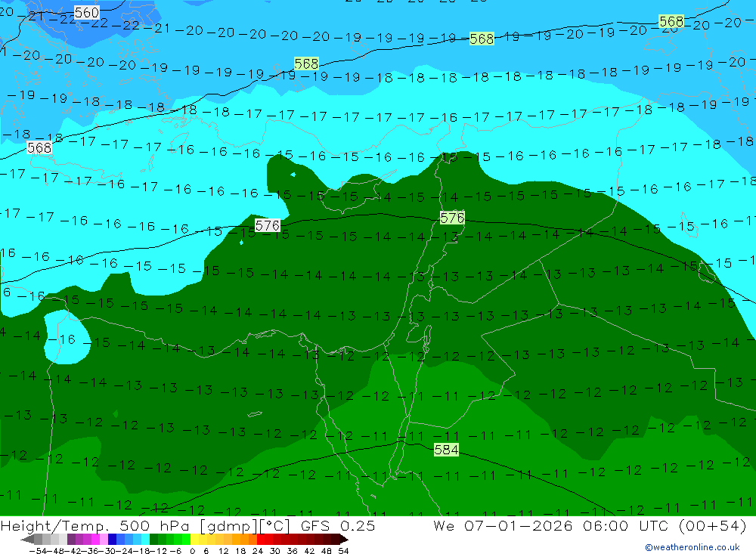Image resolution: width=756 pixels, height=554 pixels.
Task: Click the date 'We 07-01-2026'
Action: pos(503,525)
